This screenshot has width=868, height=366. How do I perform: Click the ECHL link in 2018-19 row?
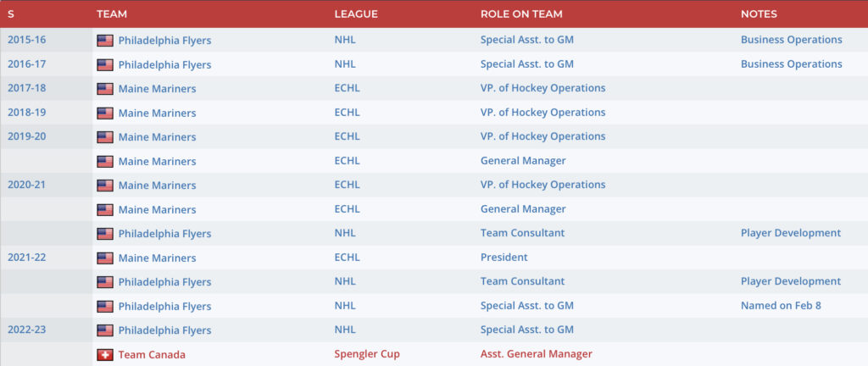[347, 113]
